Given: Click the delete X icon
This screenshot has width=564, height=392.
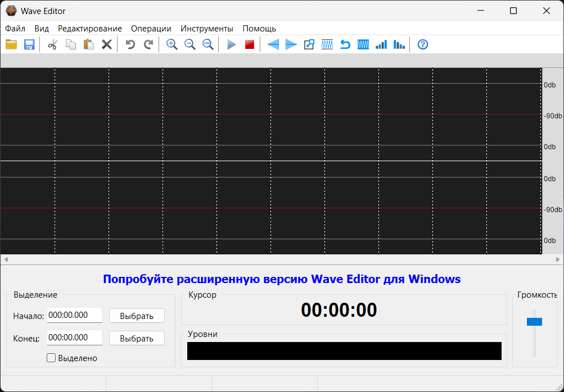Looking at the screenshot, I should pyautogui.click(x=106, y=44).
